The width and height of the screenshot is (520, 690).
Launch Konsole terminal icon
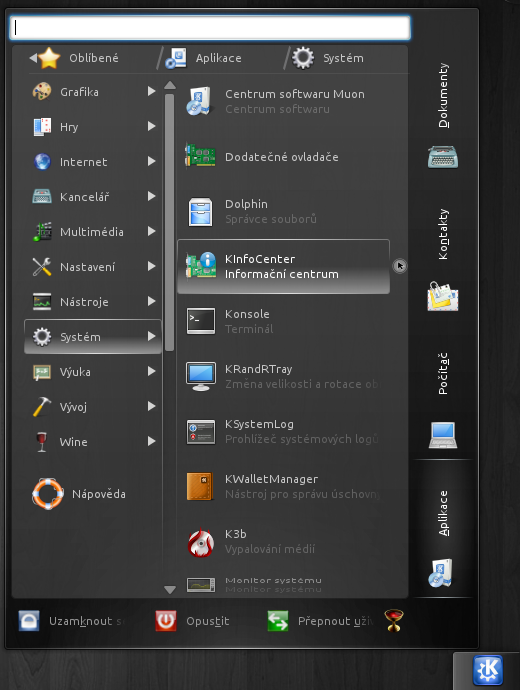point(201,321)
